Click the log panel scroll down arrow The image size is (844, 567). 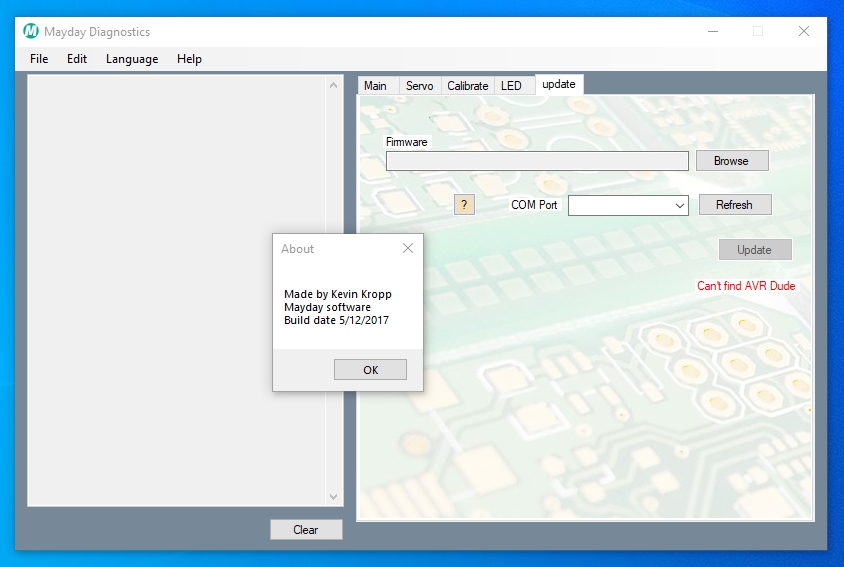click(333, 496)
